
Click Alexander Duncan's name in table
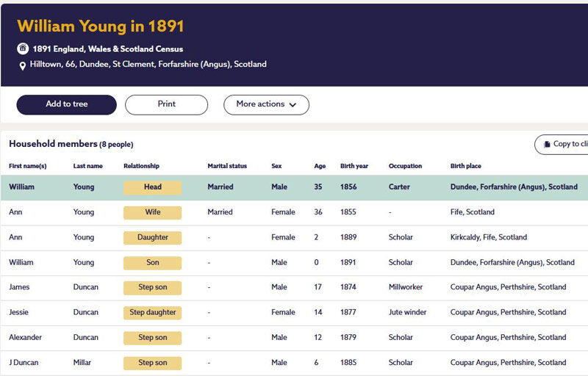[x=26, y=337]
